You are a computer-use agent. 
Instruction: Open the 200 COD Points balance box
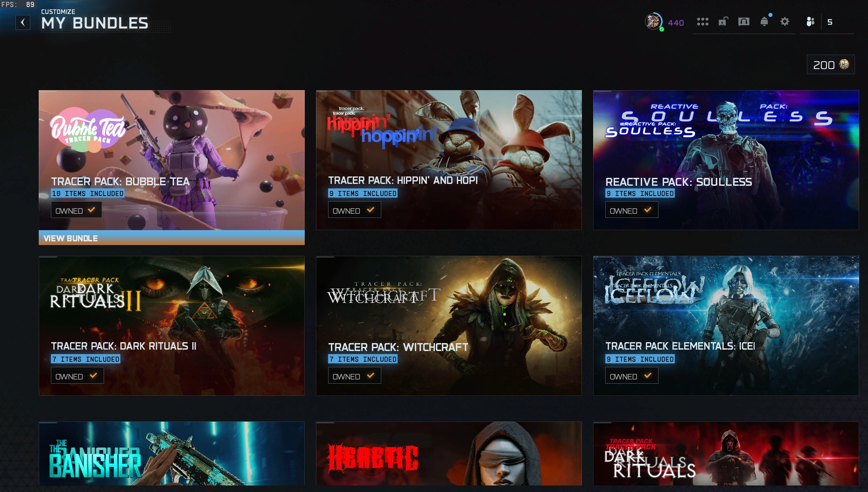(x=831, y=64)
